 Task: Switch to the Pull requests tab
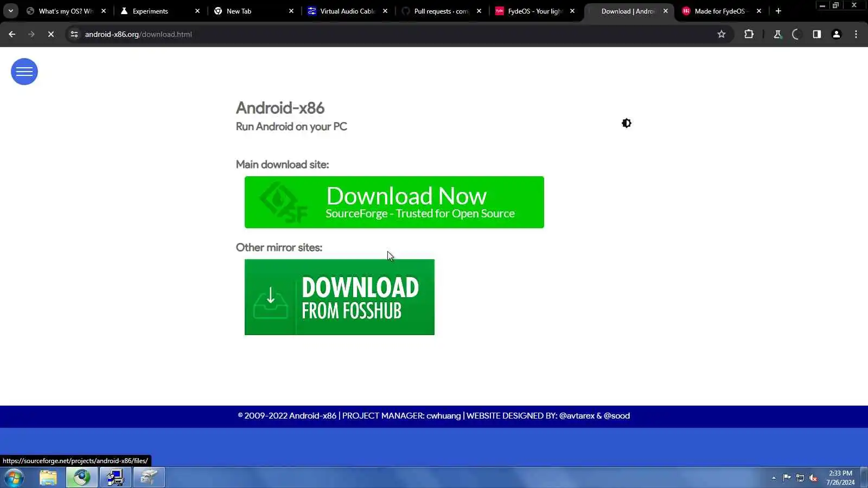point(441,11)
